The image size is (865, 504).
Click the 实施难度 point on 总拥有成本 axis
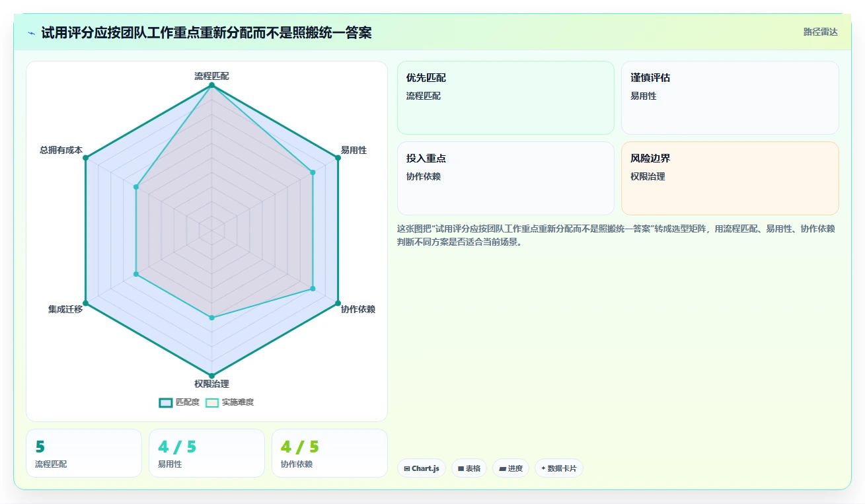(136, 187)
